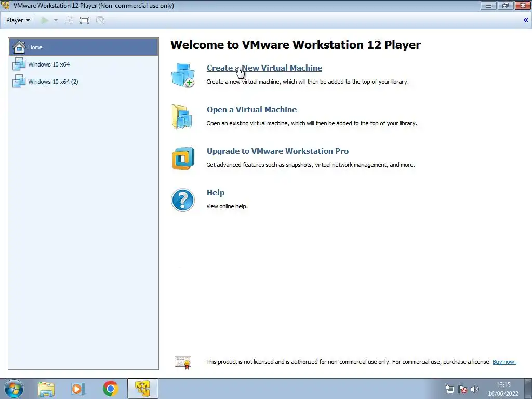Minimize the VMware Player window
The width and height of the screenshot is (532, 399).
tap(488, 5)
